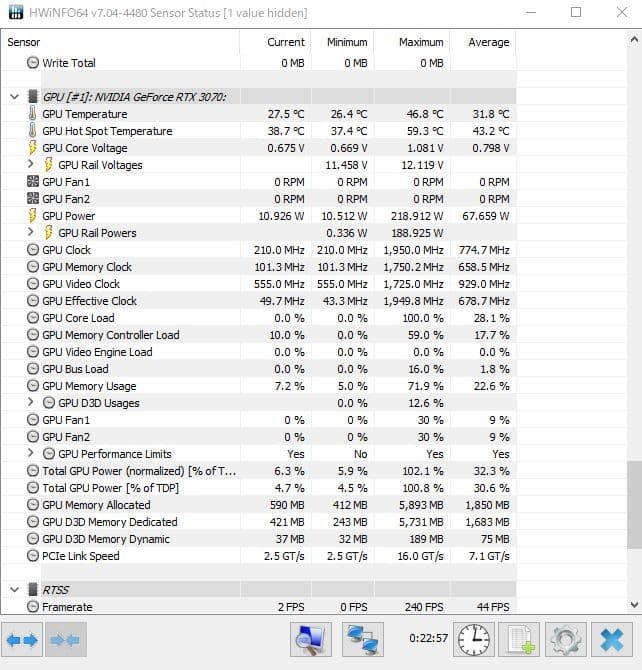
Task: Select the GPU Video Clock row
Action: [259, 284]
